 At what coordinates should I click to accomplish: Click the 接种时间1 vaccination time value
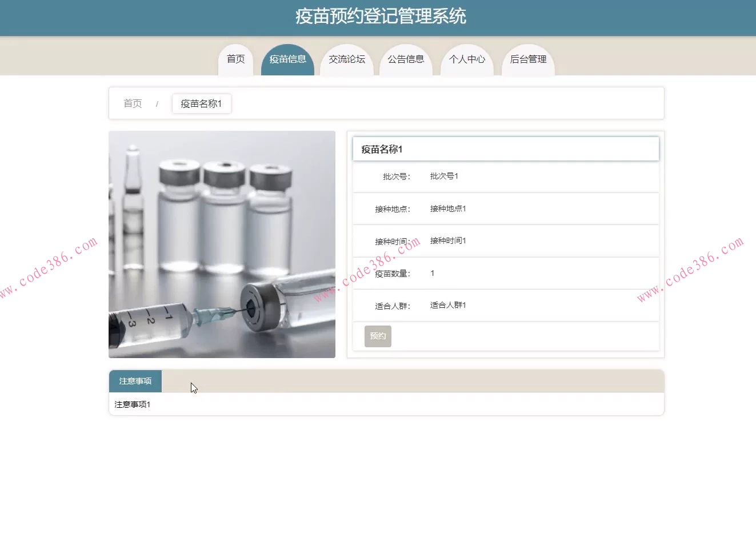(x=448, y=240)
